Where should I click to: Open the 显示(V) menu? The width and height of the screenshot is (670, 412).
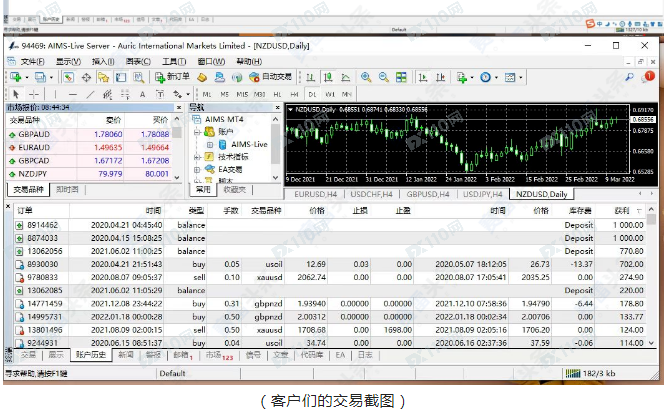coord(68,62)
